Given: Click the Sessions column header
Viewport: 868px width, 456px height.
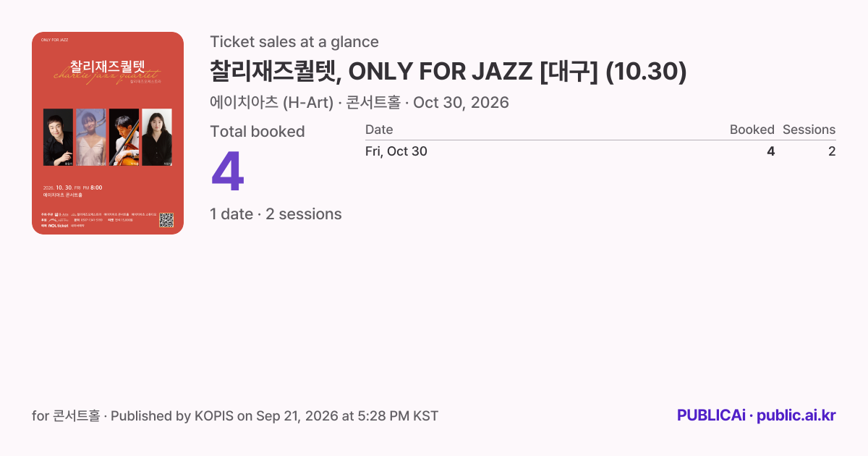Looking at the screenshot, I should click(x=809, y=130).
